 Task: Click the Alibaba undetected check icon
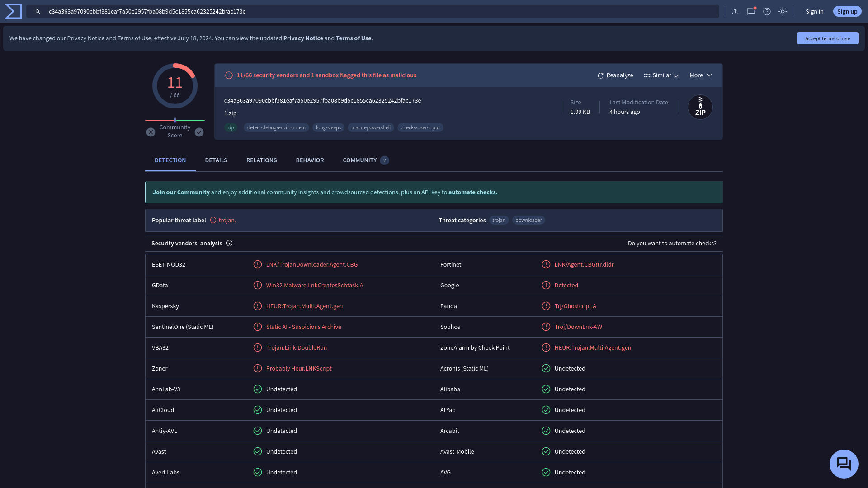(546, 389)
